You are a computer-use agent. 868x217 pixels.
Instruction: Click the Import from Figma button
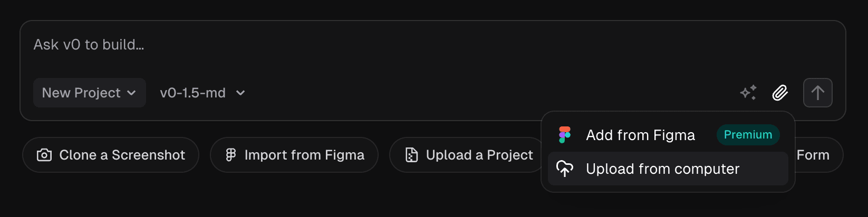[294, 155]
